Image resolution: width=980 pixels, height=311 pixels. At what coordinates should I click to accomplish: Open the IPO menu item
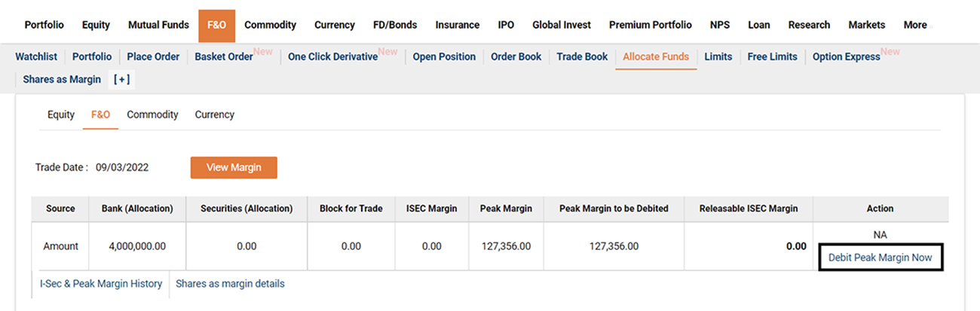click(506, 25)
